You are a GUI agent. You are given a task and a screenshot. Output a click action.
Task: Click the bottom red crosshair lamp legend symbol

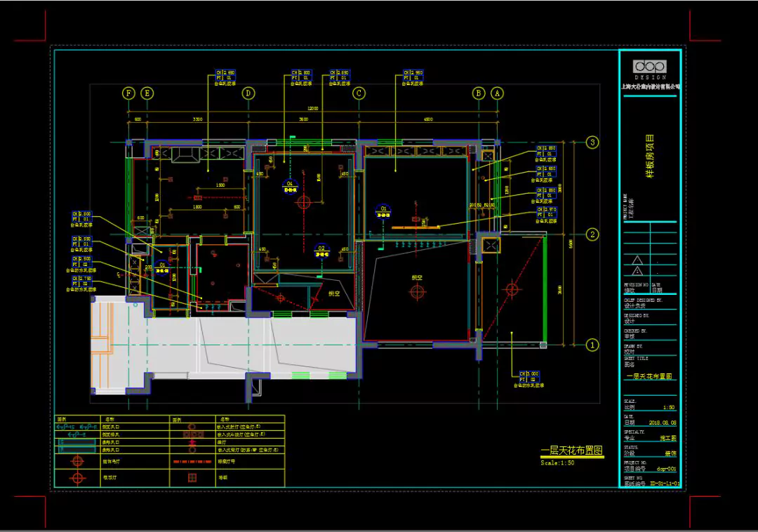click(x=77, y=478)
